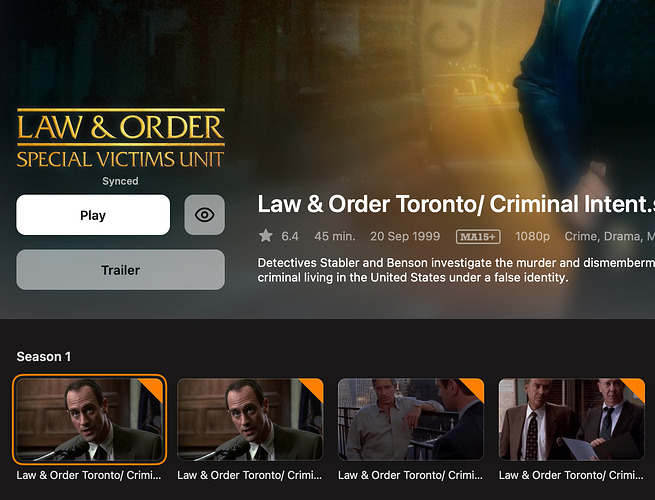Image resolution: width=655 pixels, height=500 pixels.
Task: Click the MA15+ content rating badge
Action: coord(478,236)
